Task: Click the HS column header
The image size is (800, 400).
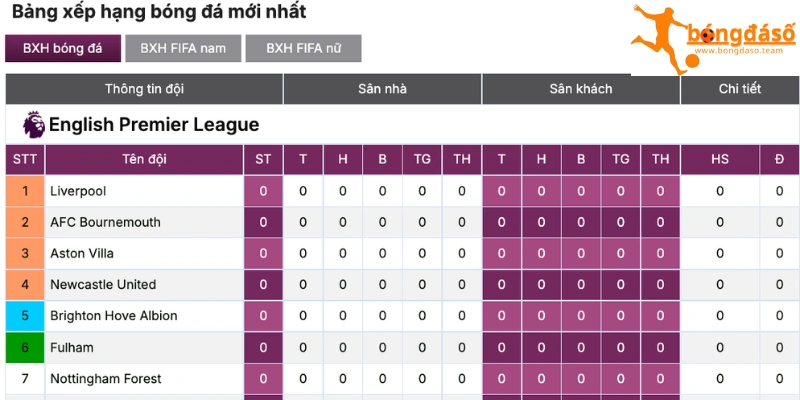Action: (x=720, y=160)
